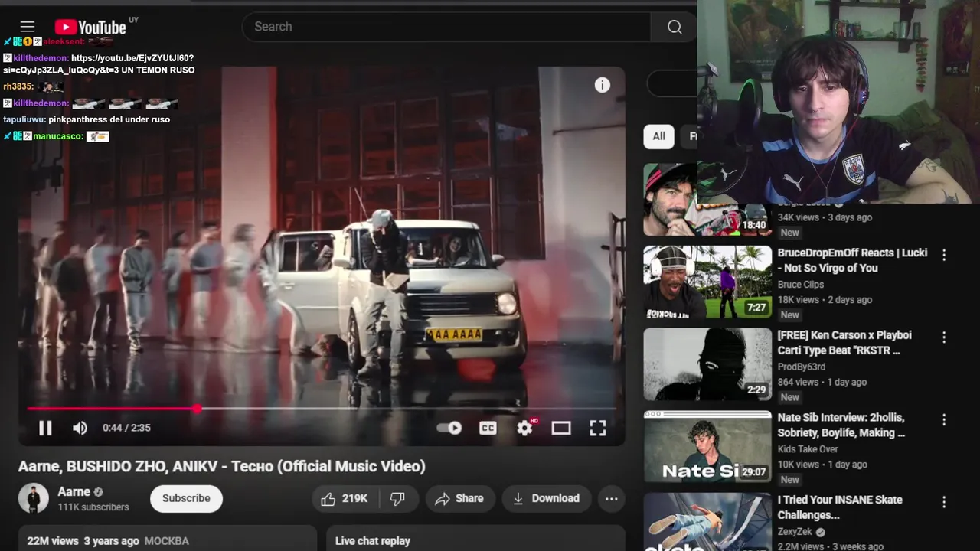This screenshot has width=980, height=551.
Task: Click the 0:44 / 2:35 time display
Action: point(126,428)
